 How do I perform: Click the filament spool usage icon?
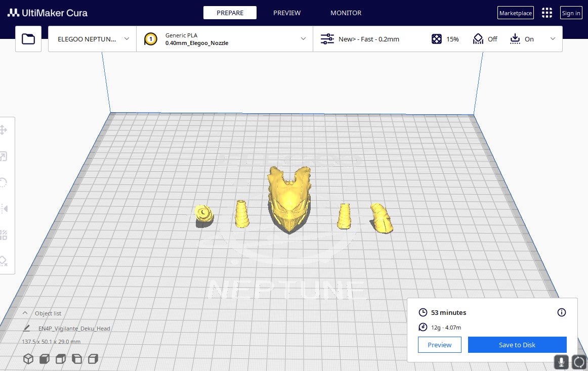(423, 327)
